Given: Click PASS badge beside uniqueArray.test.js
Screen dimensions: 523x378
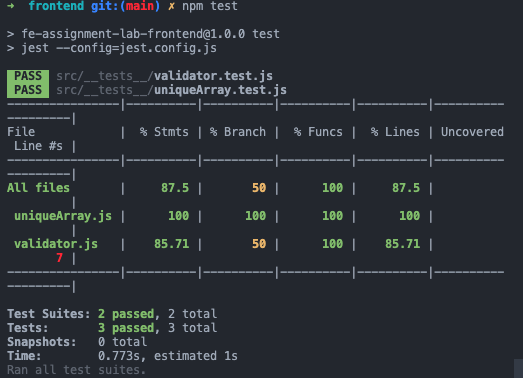Looking at the screenshot, I should pyautogui.click(x=28, y=90).
